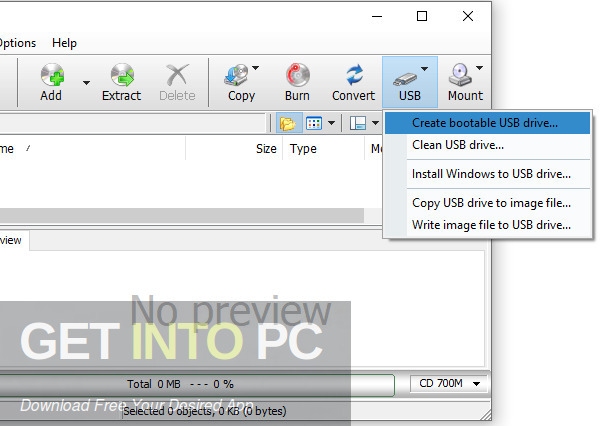Click the view mode grid icon
Viewport: 600px width, 426px height.
(314, 123)
